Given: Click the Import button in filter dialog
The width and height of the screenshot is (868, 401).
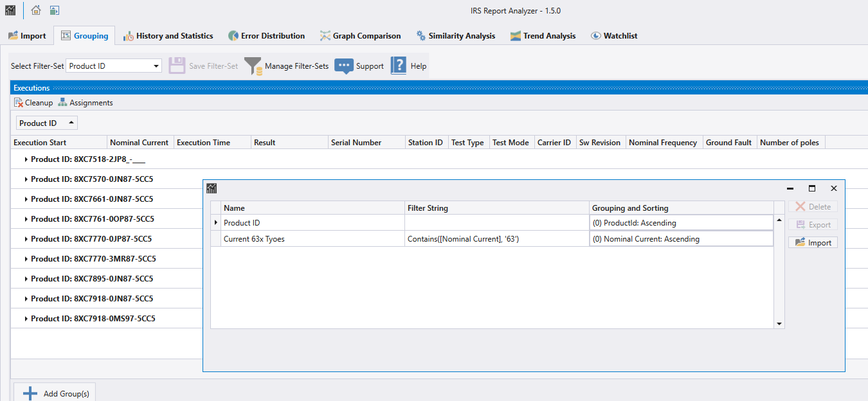Looking at the screenshot, I should coord(813,242).
